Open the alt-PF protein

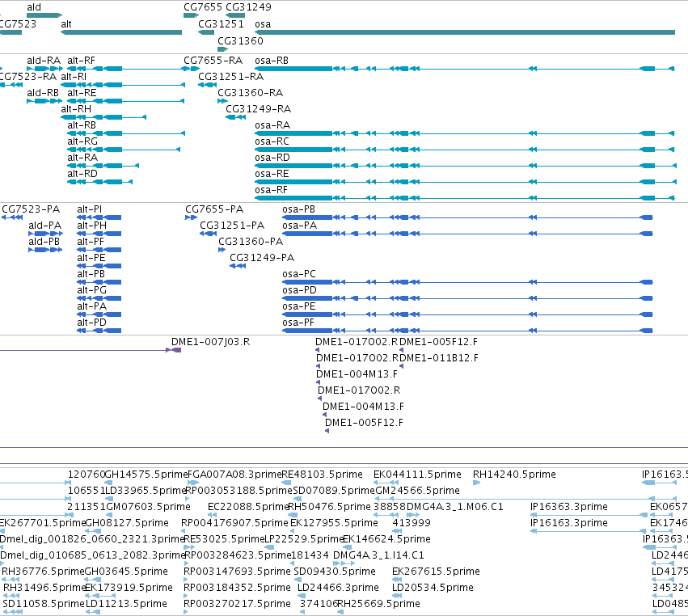(91, 242)
